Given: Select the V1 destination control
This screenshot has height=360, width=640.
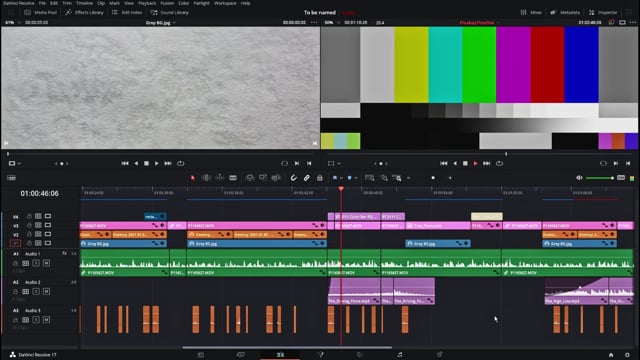Looking at the screenshot, I should [x=16, y=243].
